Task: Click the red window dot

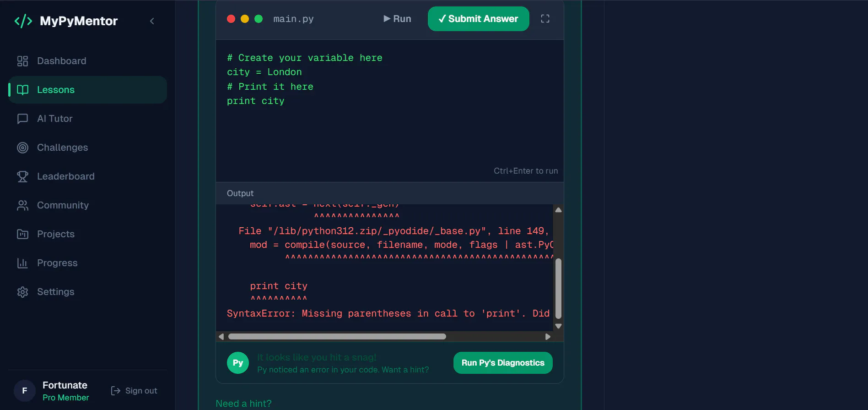Action: (231, 19)
